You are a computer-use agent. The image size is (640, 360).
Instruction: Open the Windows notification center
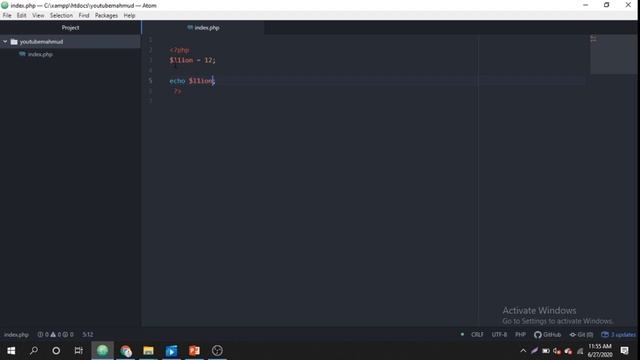(624, 351)
